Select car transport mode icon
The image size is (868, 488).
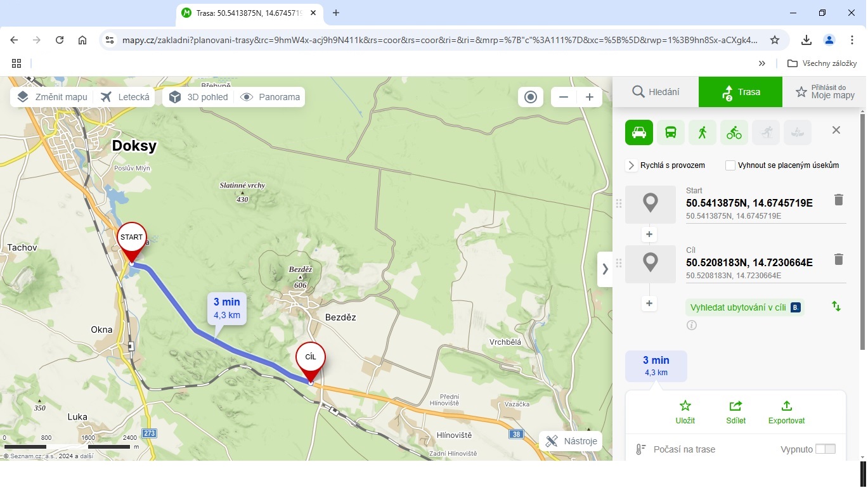click(639, 132)
